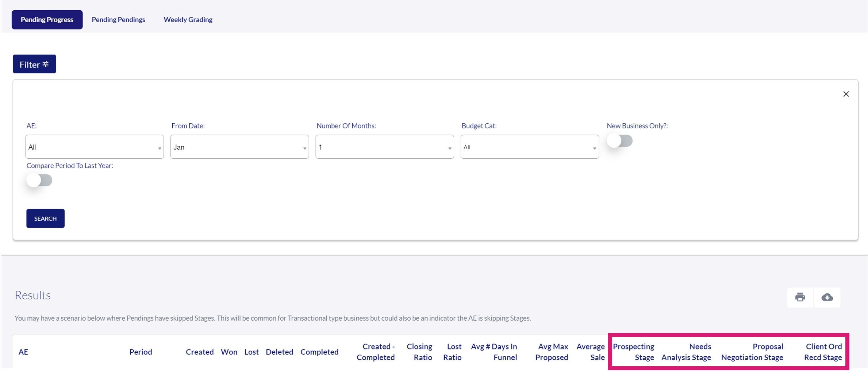Image resolution: width=868 pixels, height=379 pixels.
Task: Sort by Client Ord Recd Stage
Action: (x=823, y=352)
